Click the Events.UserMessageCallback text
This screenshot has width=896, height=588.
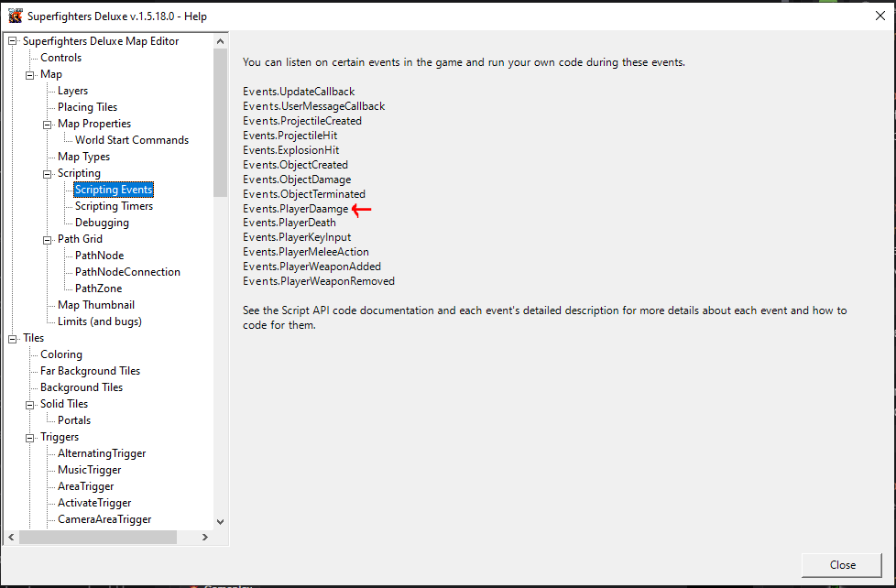313,106
